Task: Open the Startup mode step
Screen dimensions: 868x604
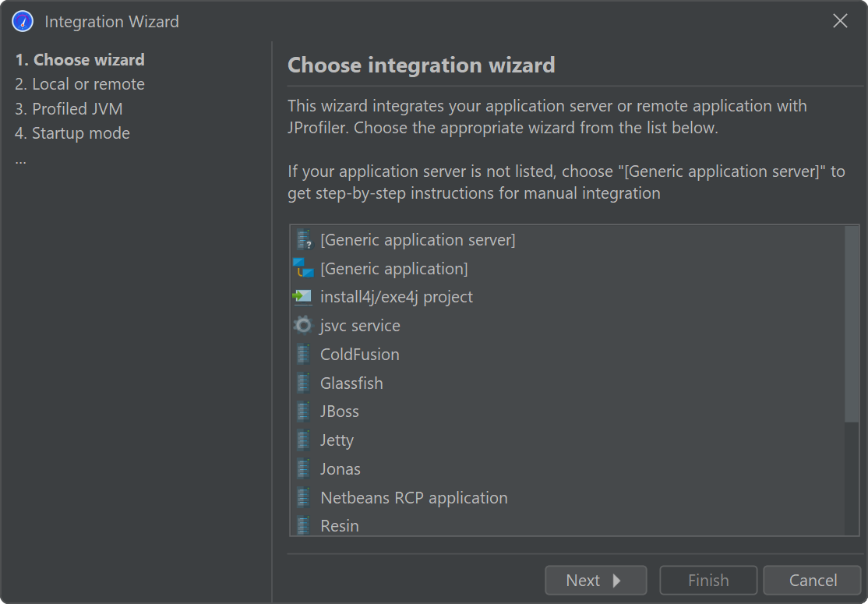Action: pos(72,133)
